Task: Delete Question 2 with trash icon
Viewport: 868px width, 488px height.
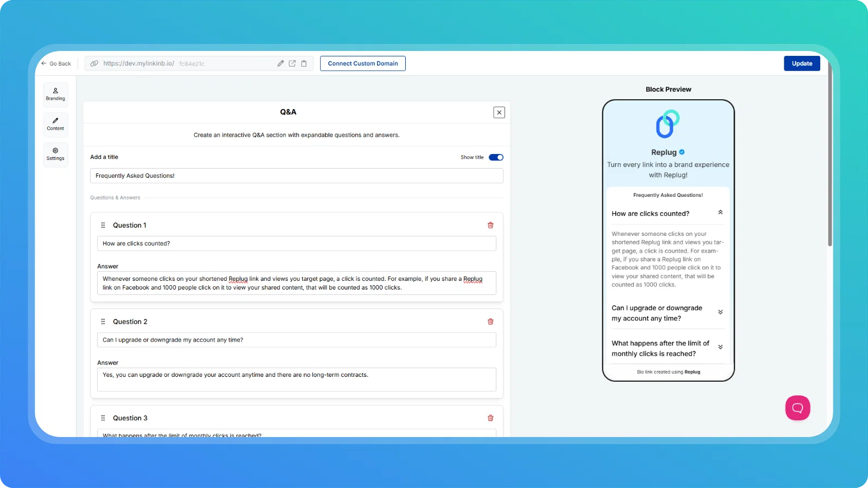Action: pos(490,322)
